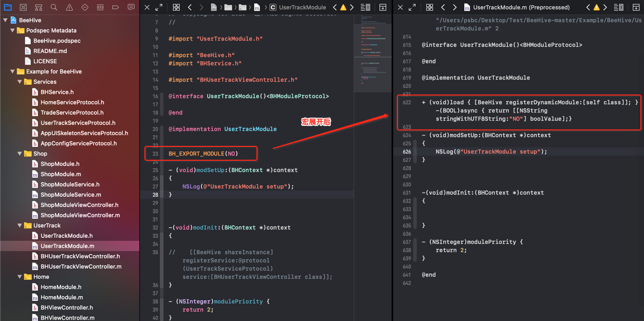The width and height of the screenshot is (644, 321).
Task: Open ShopModule.m file
Action: tap(60, 174)
